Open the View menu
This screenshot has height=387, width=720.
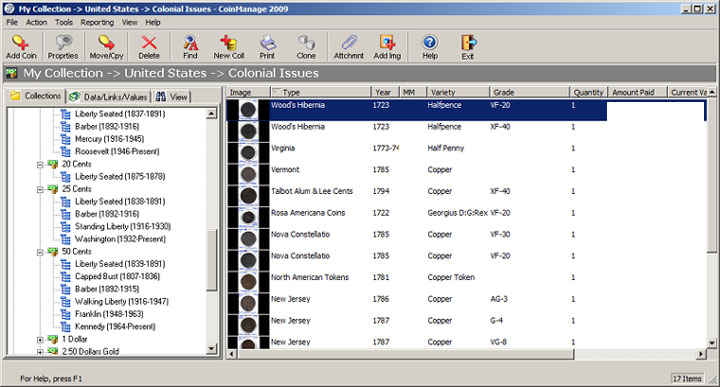coord(129,22)
